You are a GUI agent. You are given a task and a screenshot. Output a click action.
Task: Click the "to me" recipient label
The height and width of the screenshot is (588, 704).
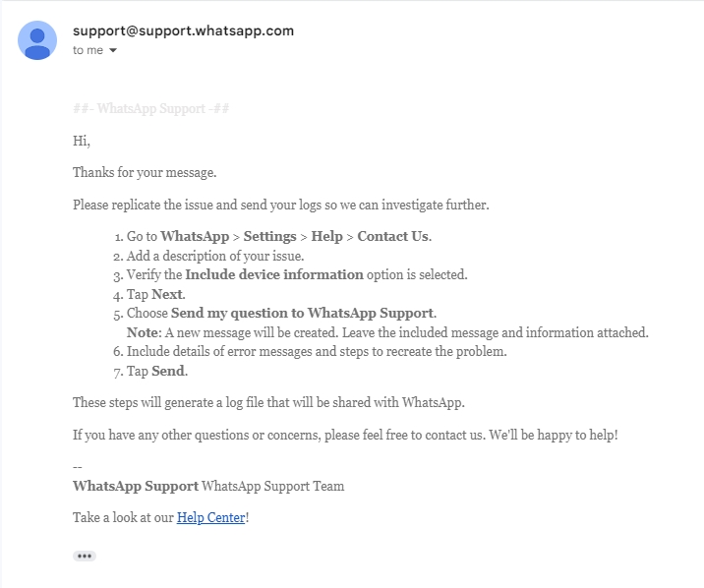pyautogui.click(x=88, y=50)
